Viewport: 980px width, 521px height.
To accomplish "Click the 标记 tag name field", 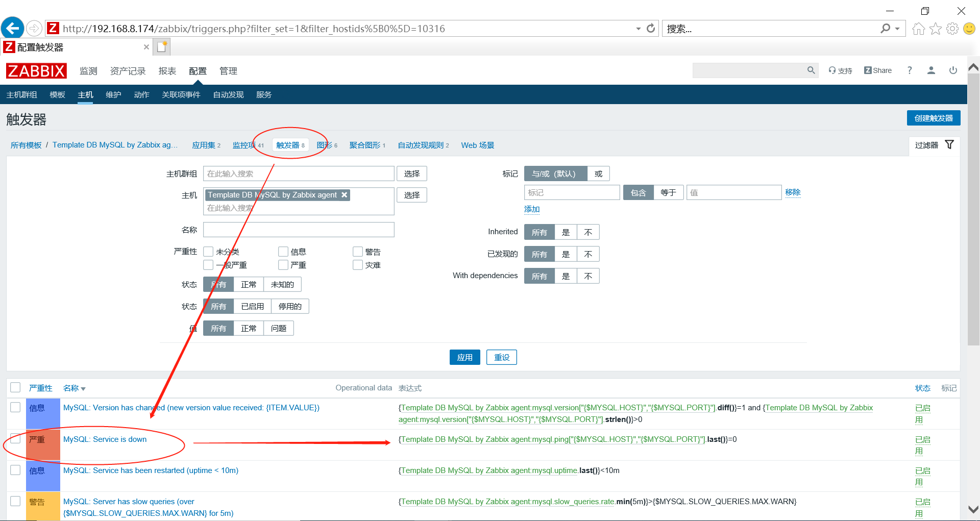I will [x=572, y=192].
